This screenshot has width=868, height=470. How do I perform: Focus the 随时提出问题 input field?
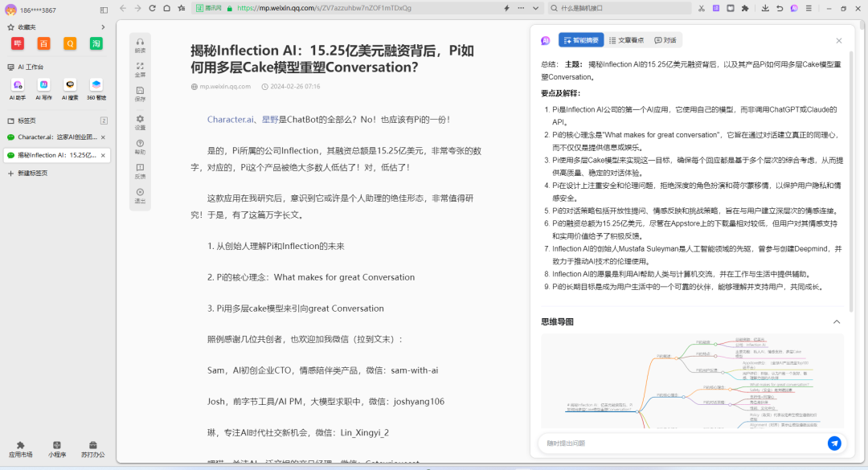point(683,443)
